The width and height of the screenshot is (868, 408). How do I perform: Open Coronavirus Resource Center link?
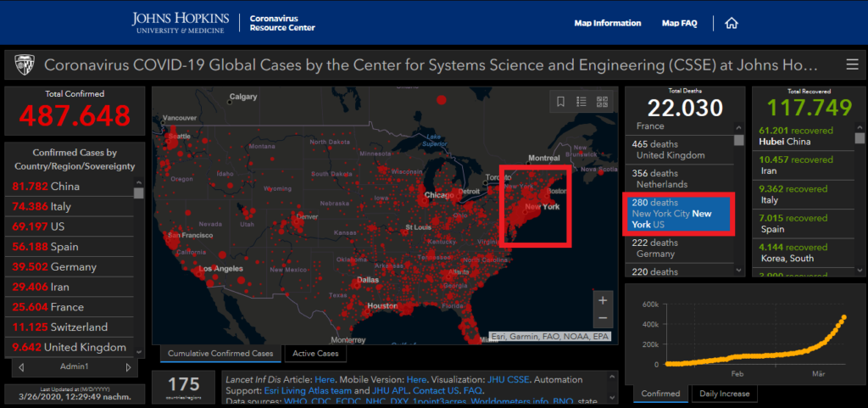coord(281,23)
